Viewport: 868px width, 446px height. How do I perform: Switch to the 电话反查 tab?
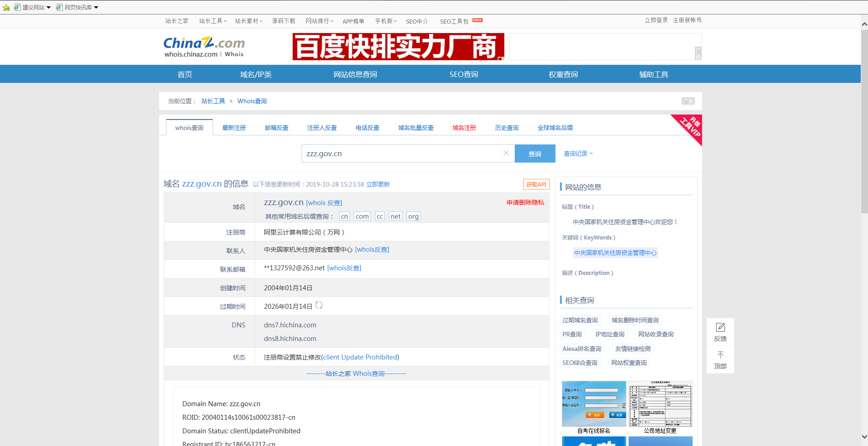[x=367, y=128]
